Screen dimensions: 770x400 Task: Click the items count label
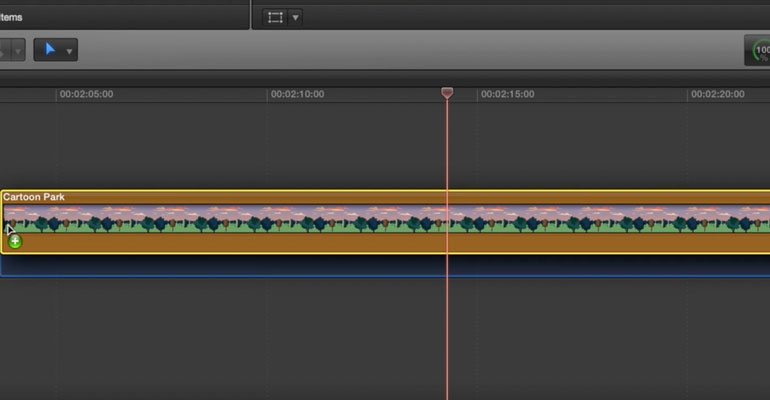point(11,17)
